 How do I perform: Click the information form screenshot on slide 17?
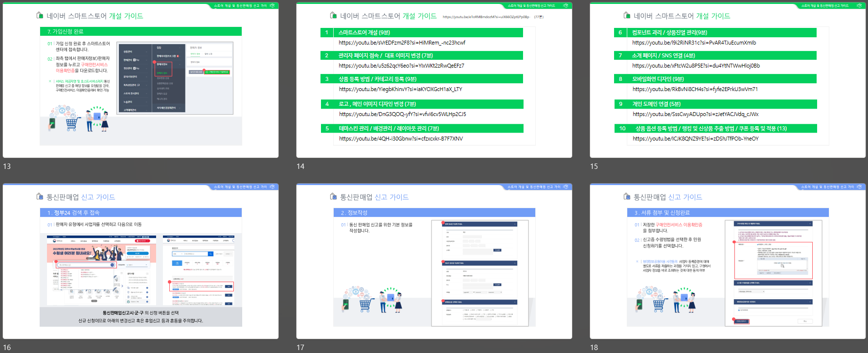480,273
